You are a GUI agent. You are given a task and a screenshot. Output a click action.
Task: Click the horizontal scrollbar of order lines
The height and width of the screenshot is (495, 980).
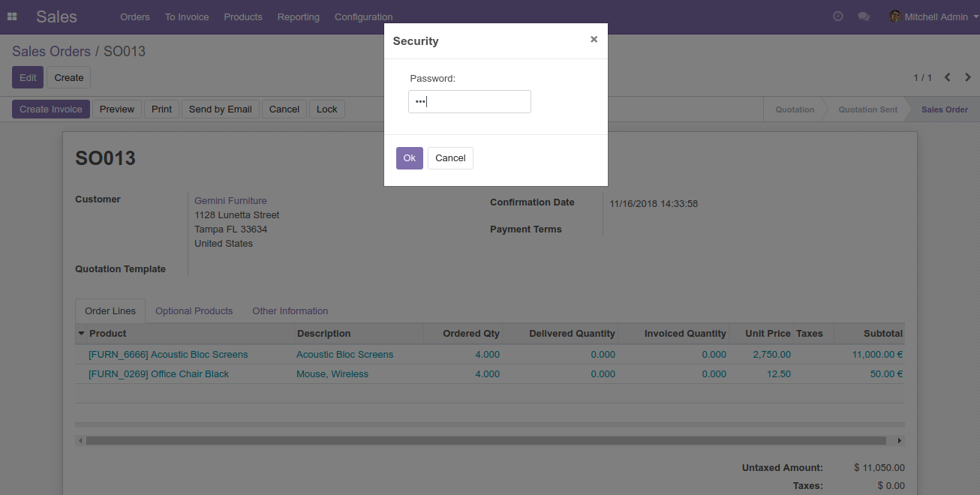(x=486, y=441)
